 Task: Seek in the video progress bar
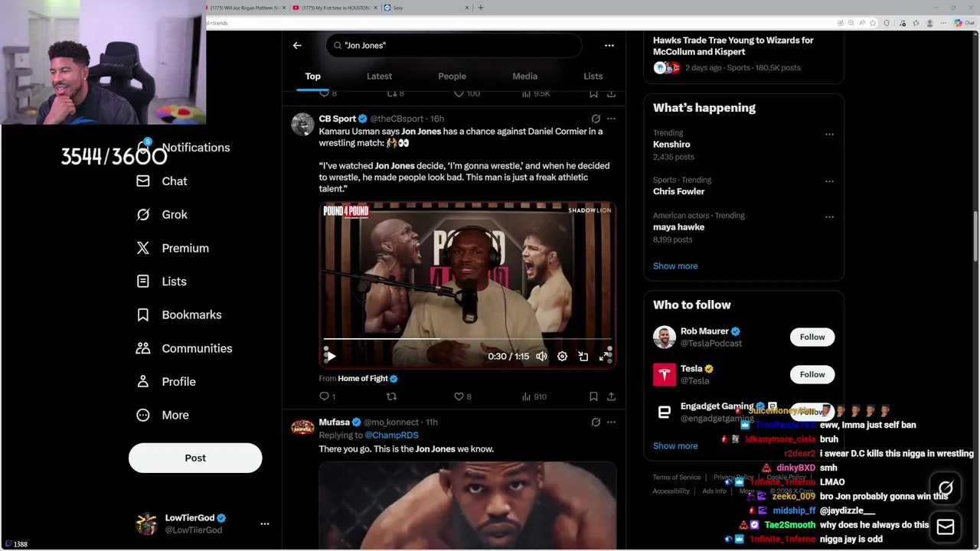point(467,339)
